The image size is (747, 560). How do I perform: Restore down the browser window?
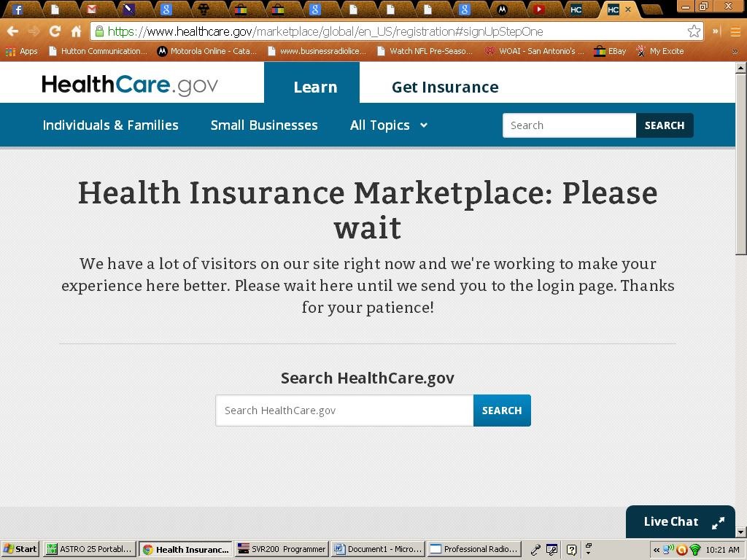pyautogui.click(x=703, y=6)
